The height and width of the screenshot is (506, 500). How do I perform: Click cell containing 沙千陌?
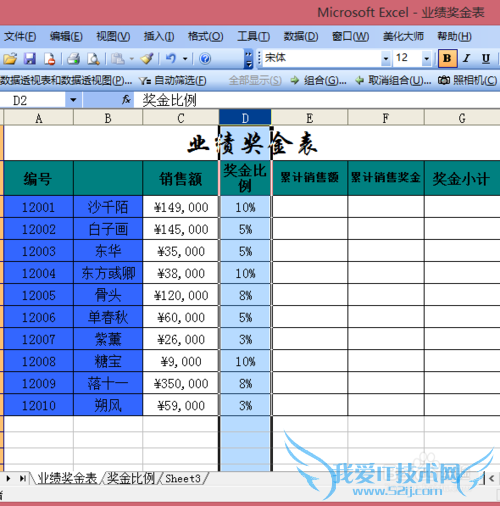pos(108,207)
